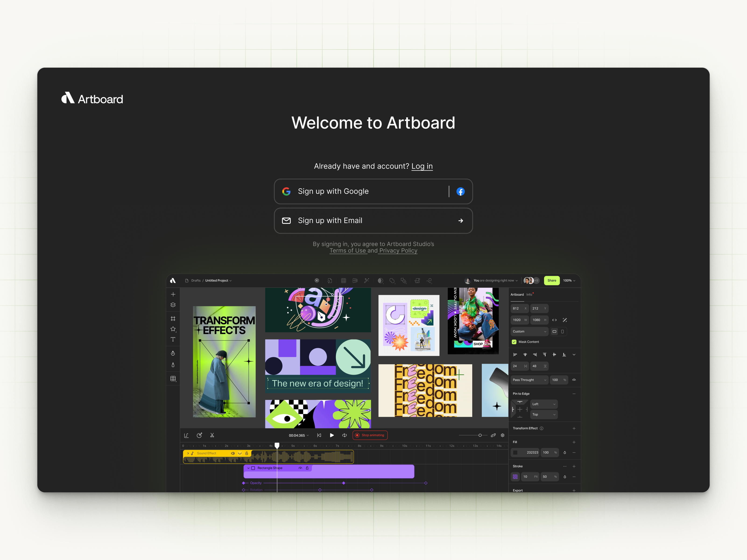Select the Frame artboard tool

click(x=173, y=319)
